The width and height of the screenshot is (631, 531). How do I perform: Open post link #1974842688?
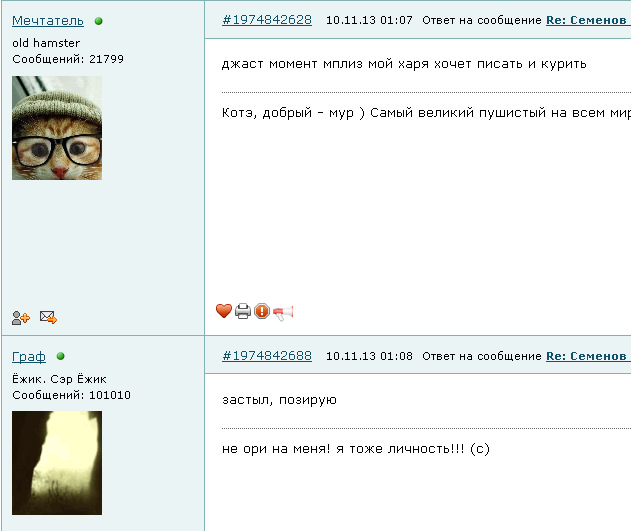pos(267,356)
